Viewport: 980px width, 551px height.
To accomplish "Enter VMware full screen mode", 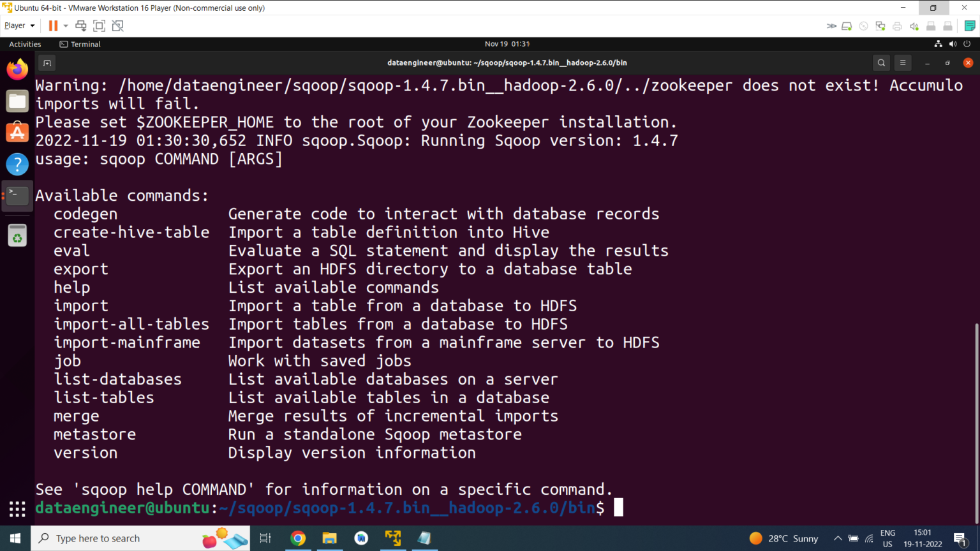I will [x=99, y=26].
